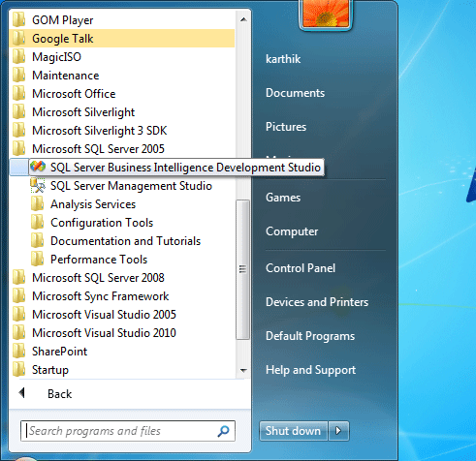Click the Microsoft Office folder icon
The width and height of the screenshot is (476, 461).
coord(18,94)
